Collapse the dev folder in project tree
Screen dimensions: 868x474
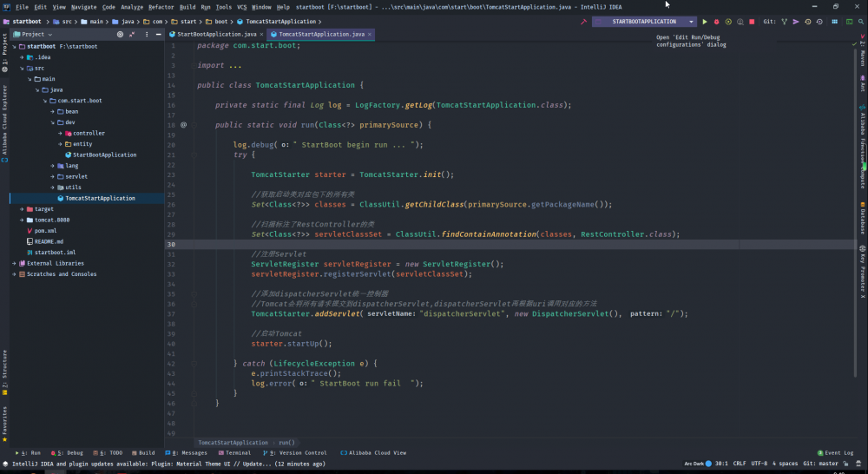click(x=54, y=122)
